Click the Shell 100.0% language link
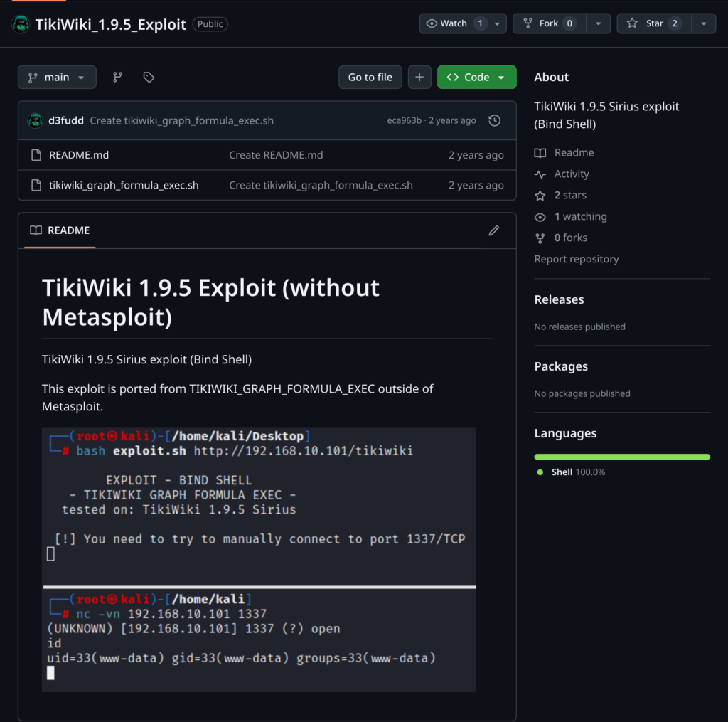This screenshot has width=728, height=722. pyautogui.click(x=578, y=472)
